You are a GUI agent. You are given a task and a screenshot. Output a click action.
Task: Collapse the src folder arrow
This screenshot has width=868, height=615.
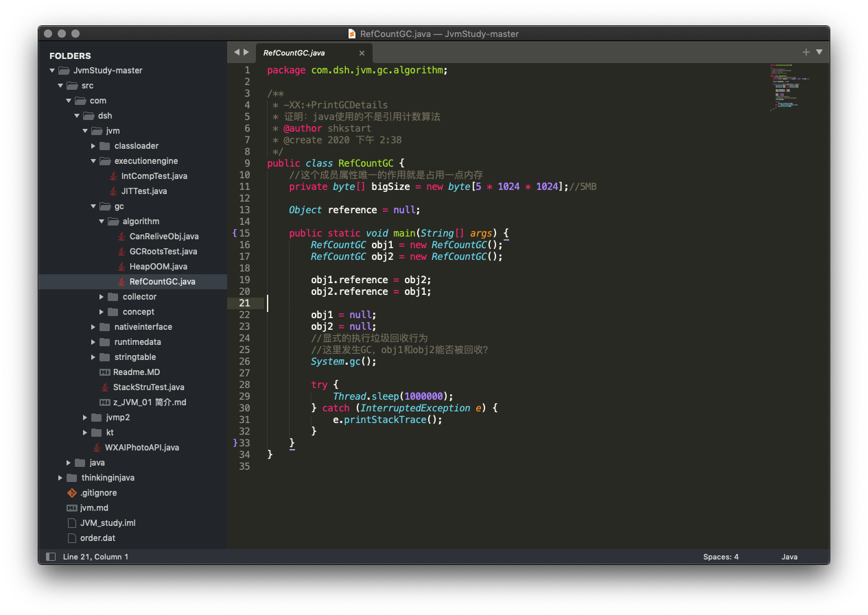pyautogui.click(x=60, y=86)
